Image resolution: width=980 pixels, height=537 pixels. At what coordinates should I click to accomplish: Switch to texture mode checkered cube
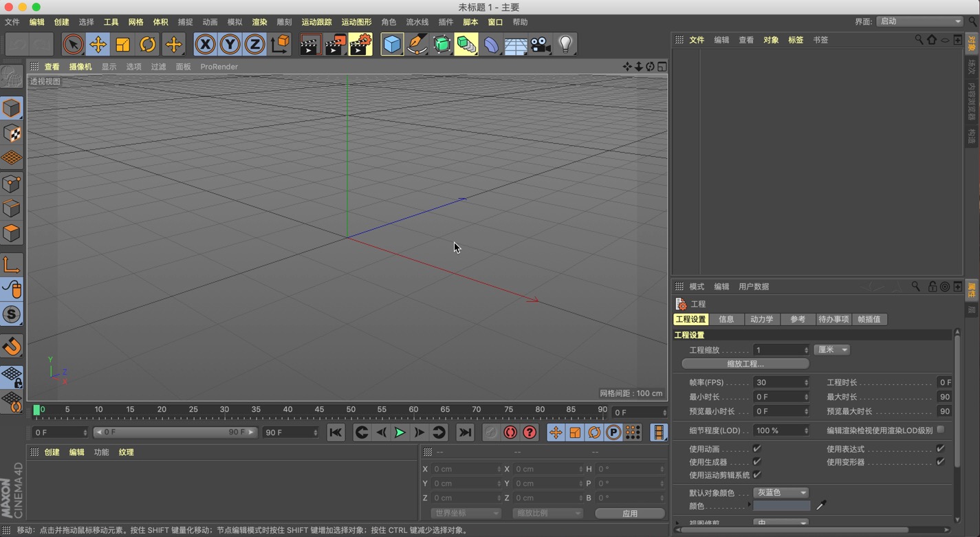12,133
